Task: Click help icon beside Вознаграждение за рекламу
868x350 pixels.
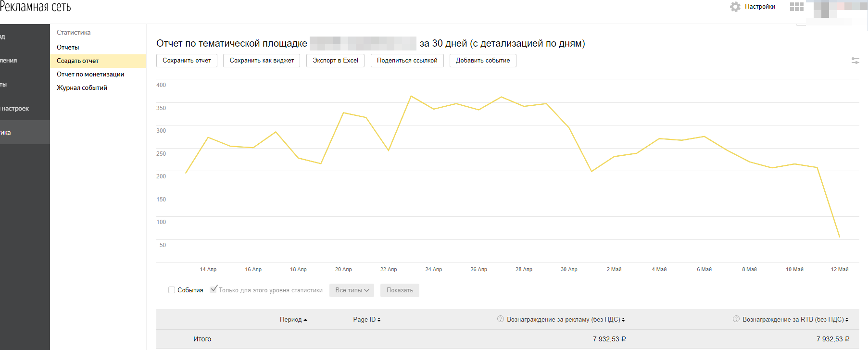Action: [x=500, y=319]
